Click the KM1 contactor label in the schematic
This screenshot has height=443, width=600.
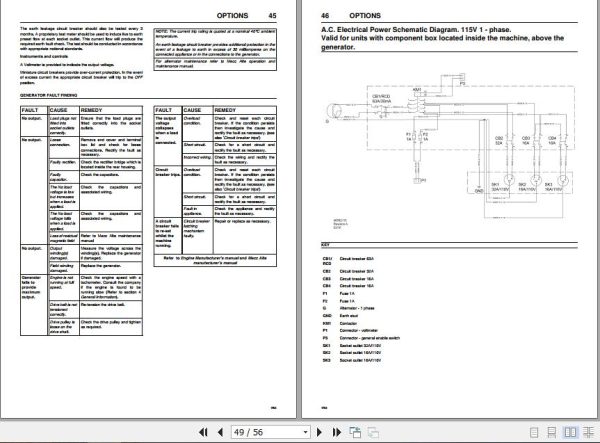coord(417,90)
